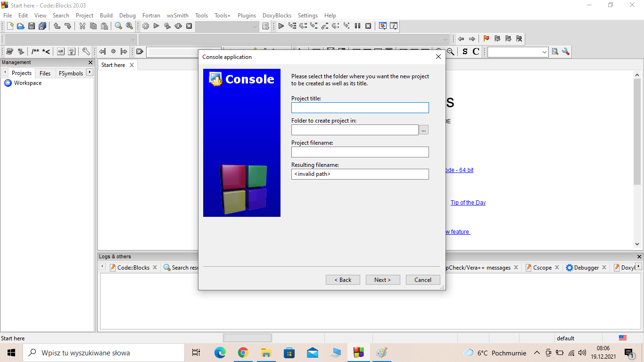Click the Copy icon in toolbar
The width and height of the screenshot is (644, 362).
pos(93,26)
